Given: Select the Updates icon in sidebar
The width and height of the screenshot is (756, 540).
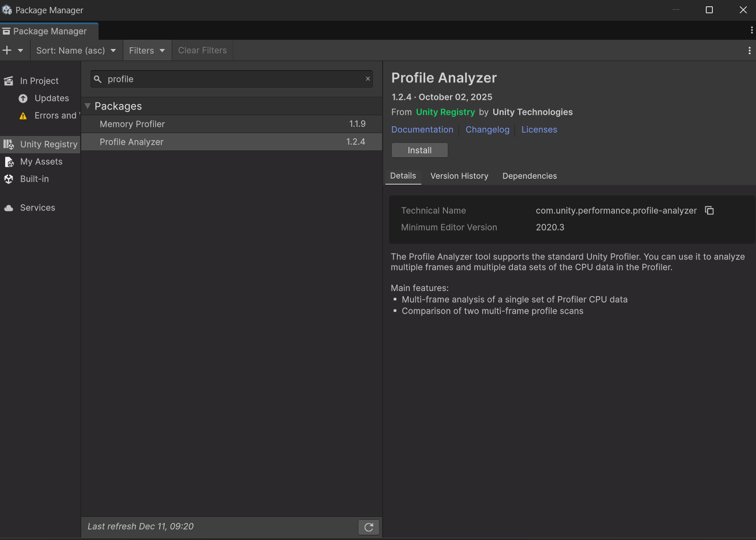Looking at the screenshot, I should pos(22,98).
